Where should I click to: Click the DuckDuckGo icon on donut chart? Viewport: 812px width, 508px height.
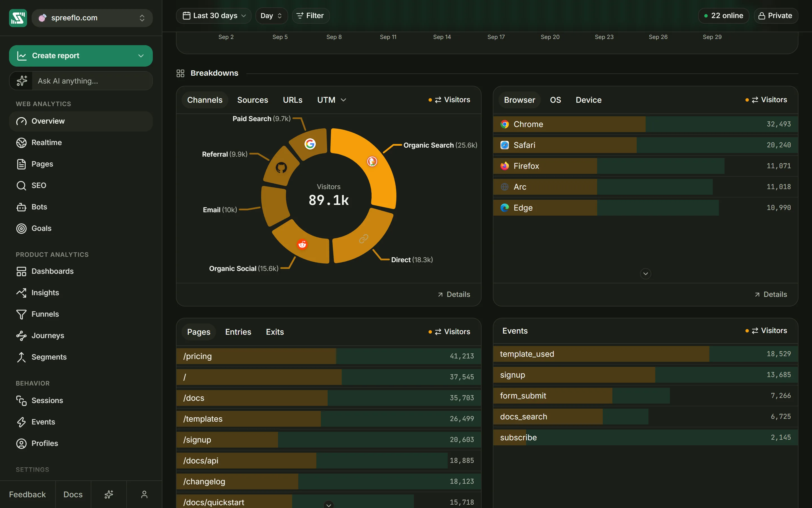[372, 162]
